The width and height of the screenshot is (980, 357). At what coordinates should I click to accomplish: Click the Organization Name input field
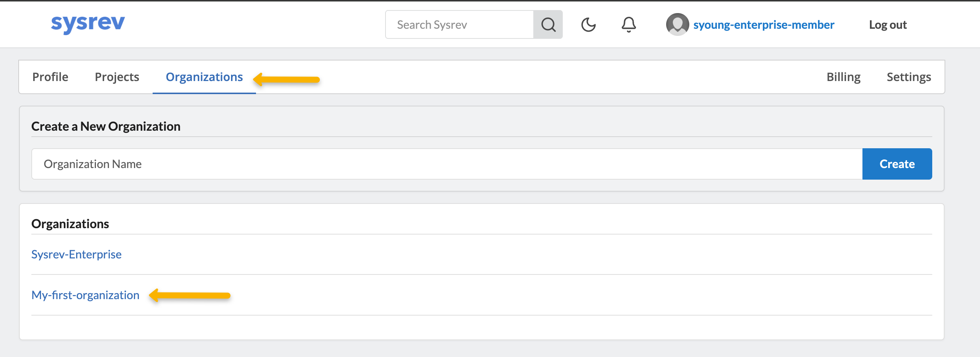click(x=447, y=164)
